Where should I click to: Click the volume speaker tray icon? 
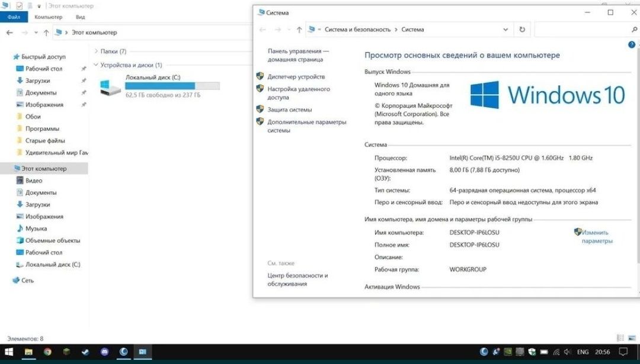tap(567, 352)
